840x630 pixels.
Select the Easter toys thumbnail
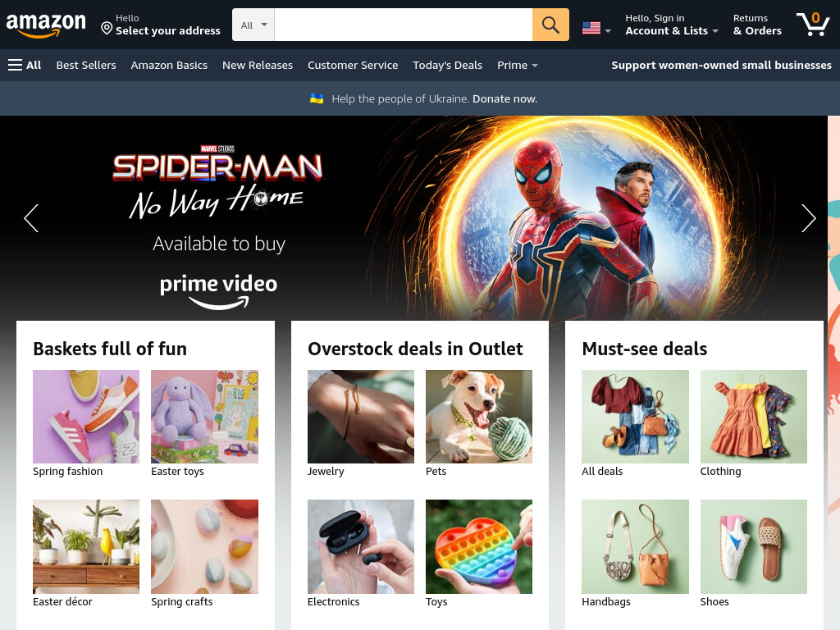coord(204,416)
